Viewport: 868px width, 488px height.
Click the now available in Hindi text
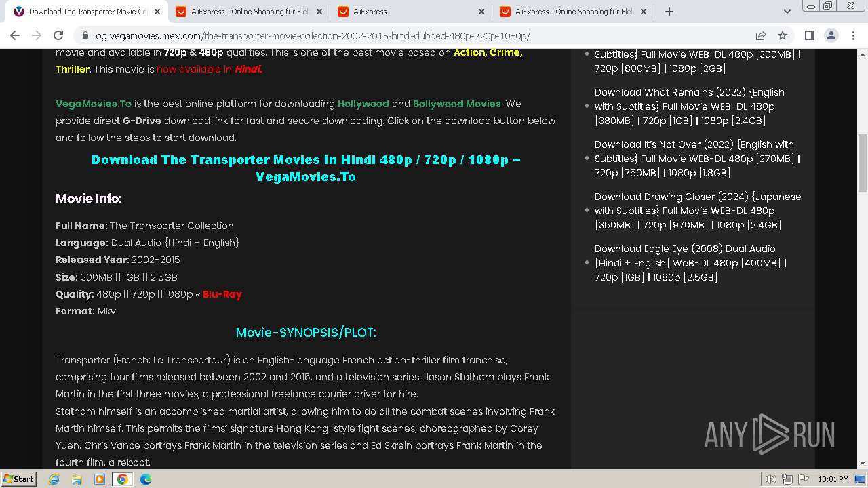click(210, 69)
